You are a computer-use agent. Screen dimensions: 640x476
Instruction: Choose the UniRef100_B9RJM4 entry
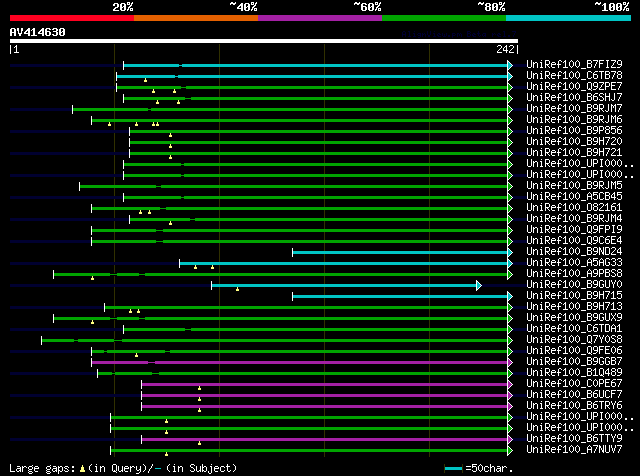[574, 219]
